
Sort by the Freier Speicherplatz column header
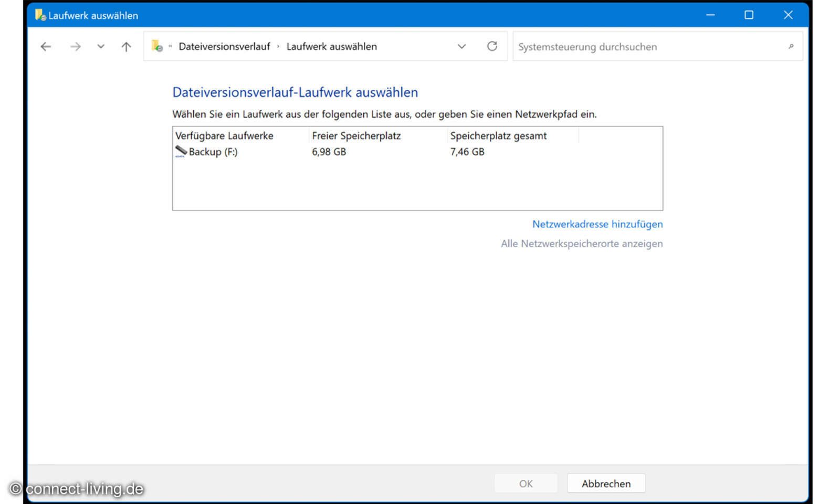(356, 135)
